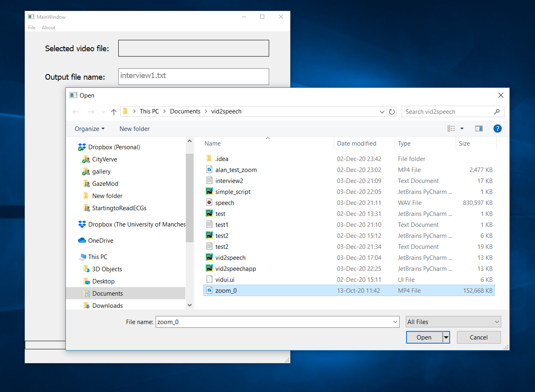Open the About menu in MainWindow
The image size is (535, 392).
coord(48,28)
